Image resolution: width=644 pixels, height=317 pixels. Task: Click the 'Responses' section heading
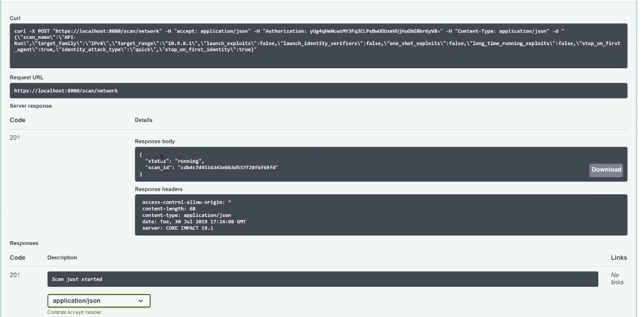24,243
